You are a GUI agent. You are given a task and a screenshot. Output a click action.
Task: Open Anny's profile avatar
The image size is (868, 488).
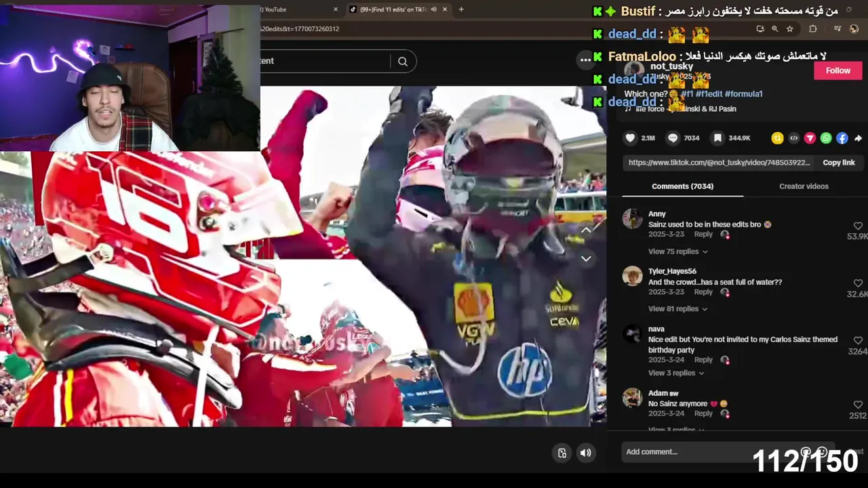(632, 218)
